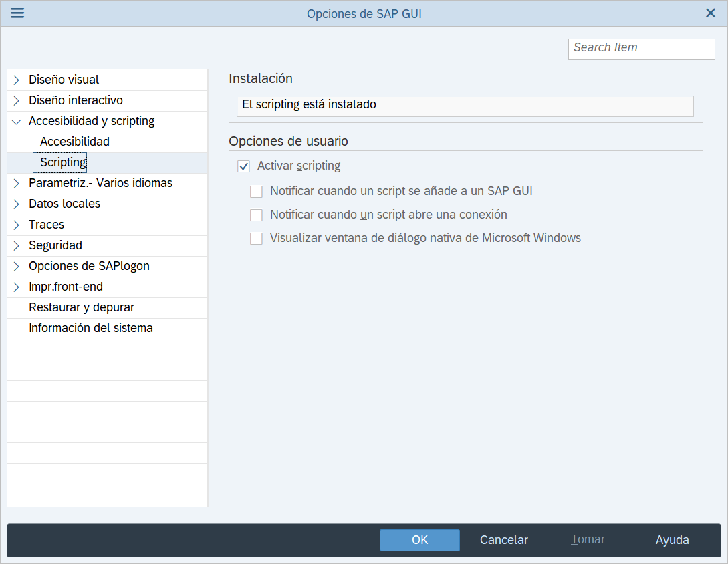Open Información del sistema page

click(x=90, y=328)
